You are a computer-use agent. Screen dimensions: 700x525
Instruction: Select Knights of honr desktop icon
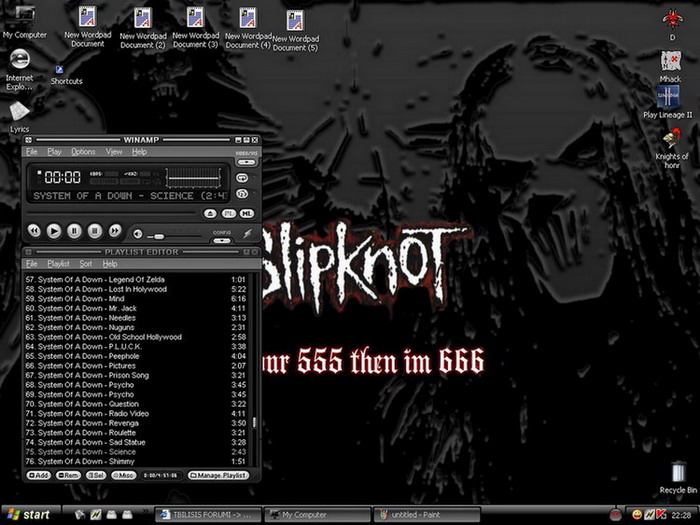[672, 148]
